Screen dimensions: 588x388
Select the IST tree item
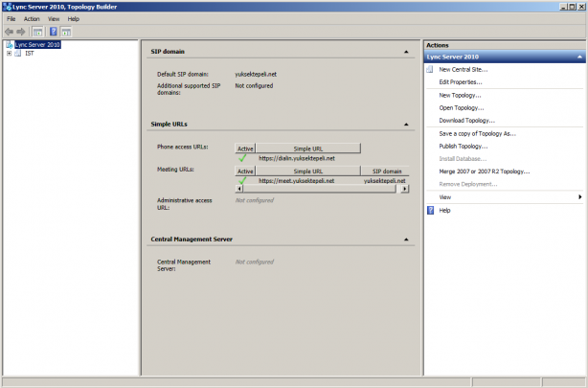point(30,54)
